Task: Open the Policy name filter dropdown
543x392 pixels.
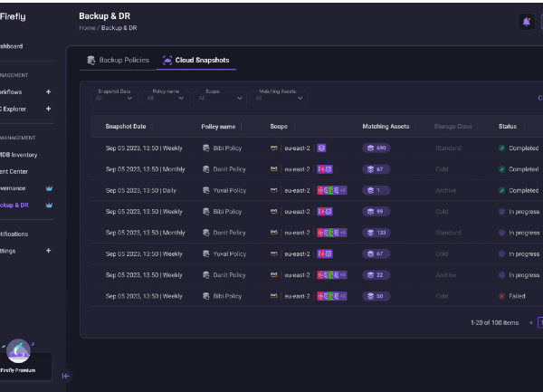Action: tap(166, 98)
